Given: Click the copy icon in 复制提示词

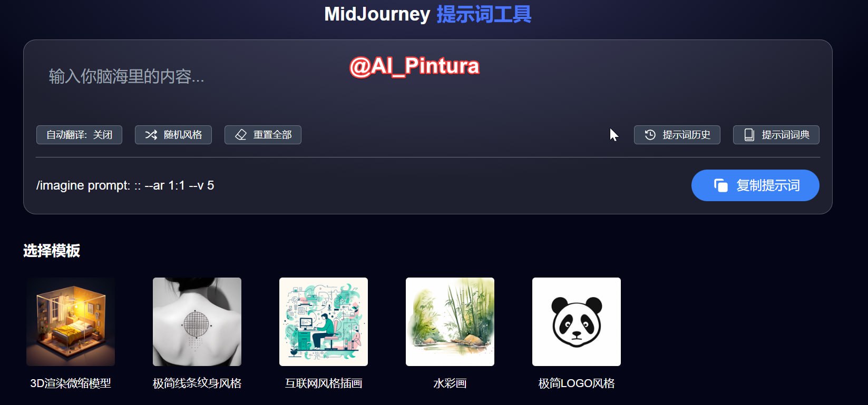Looking at the screenshot, I should coord(721,185).
